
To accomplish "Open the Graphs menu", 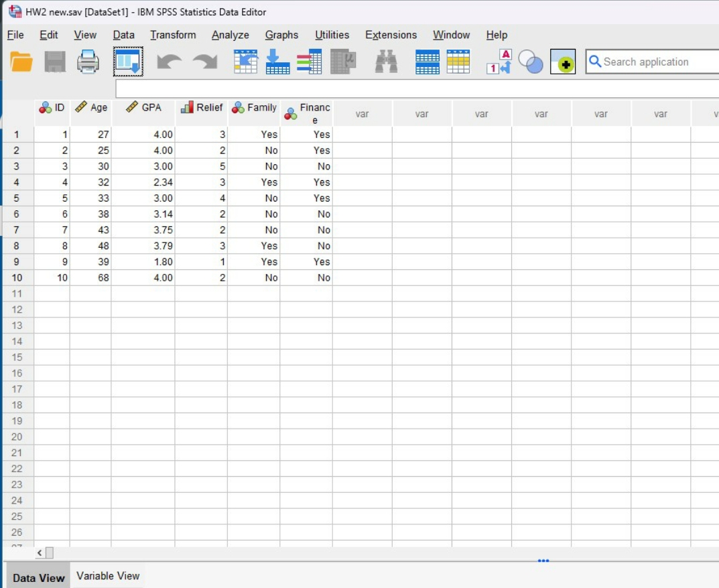I will [x=281, y=35].
